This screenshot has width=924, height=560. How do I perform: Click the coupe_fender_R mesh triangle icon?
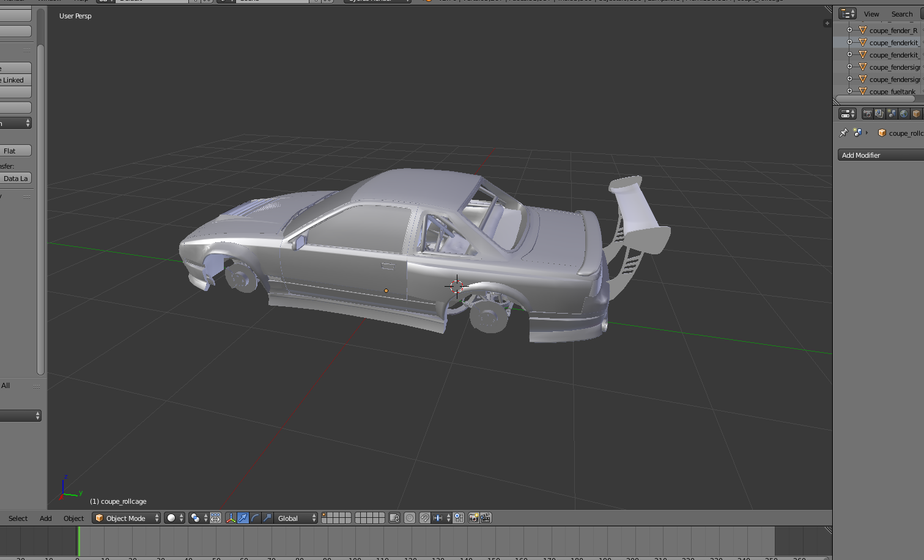coord(863,30)
